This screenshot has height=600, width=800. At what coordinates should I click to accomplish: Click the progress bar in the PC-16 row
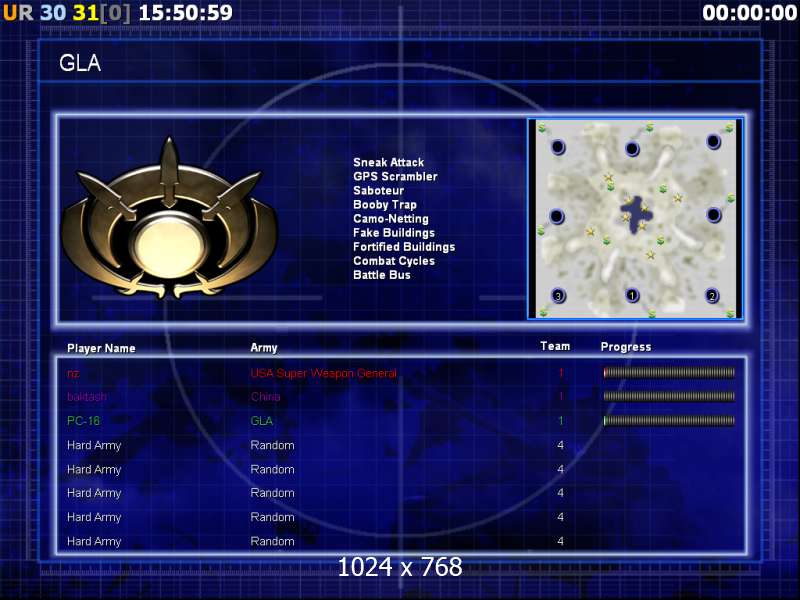669,421
